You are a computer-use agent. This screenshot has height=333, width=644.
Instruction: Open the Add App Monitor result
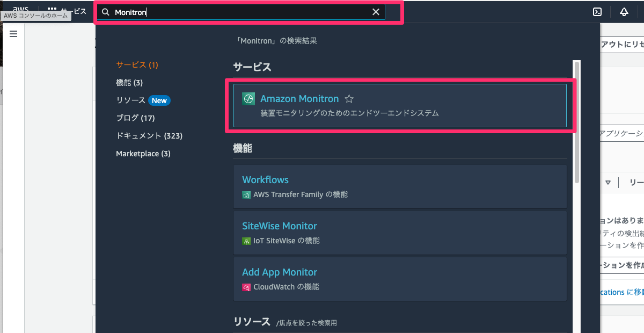click(x=400, y=279)
